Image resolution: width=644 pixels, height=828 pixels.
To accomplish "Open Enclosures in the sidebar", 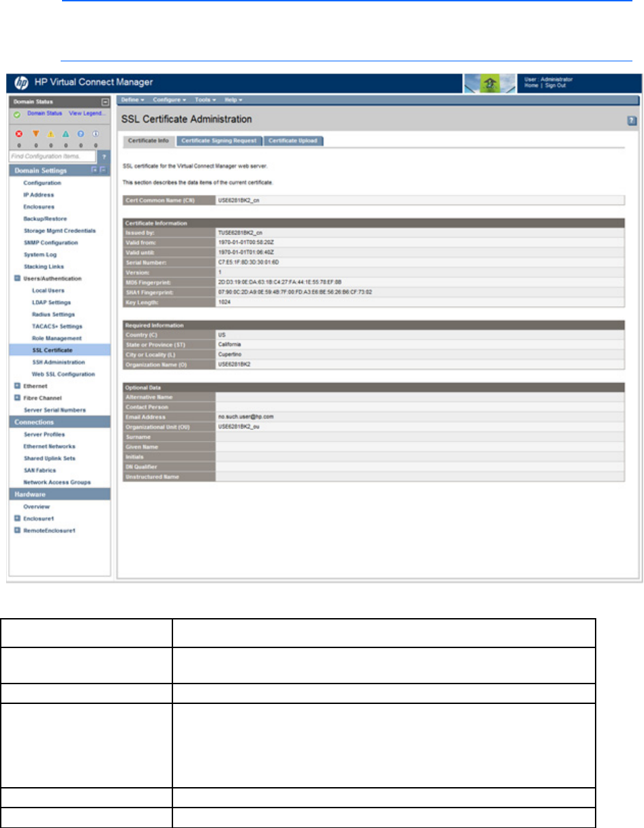I will coord(39,206).
